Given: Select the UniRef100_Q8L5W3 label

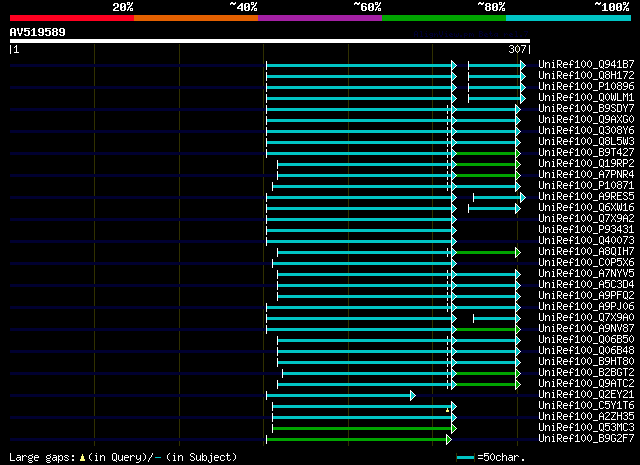Looking at the screenshot, I should 586,141.
